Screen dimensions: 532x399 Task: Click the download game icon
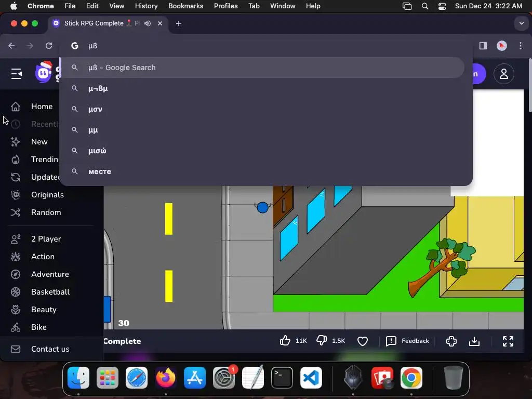pyautogui.click(x=474, y=341)
